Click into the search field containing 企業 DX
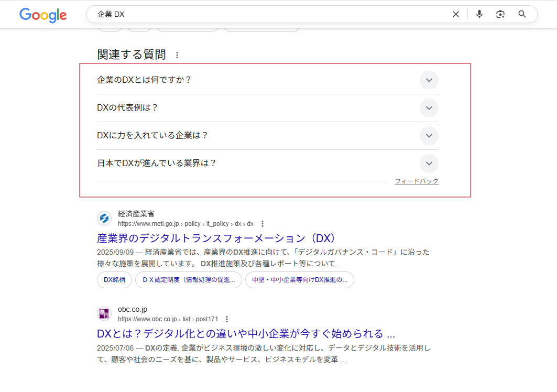This screenshot has width=557, height=392. tap(262, 14)
